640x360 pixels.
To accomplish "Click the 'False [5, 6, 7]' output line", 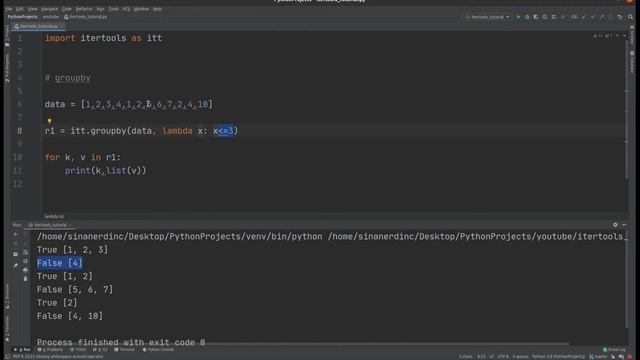I will 75,290.
